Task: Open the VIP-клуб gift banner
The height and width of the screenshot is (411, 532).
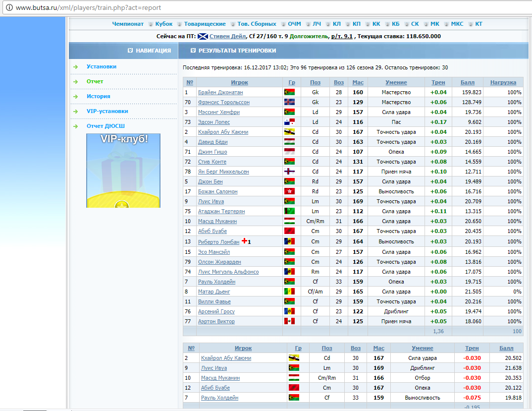Action: [x=123, y=171]
